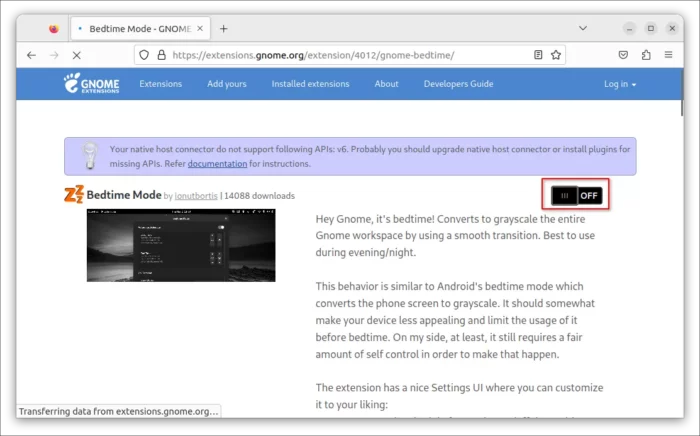Open the Developers Guide nav item
This screenshot has width=700, height=436.
[458, 84]
